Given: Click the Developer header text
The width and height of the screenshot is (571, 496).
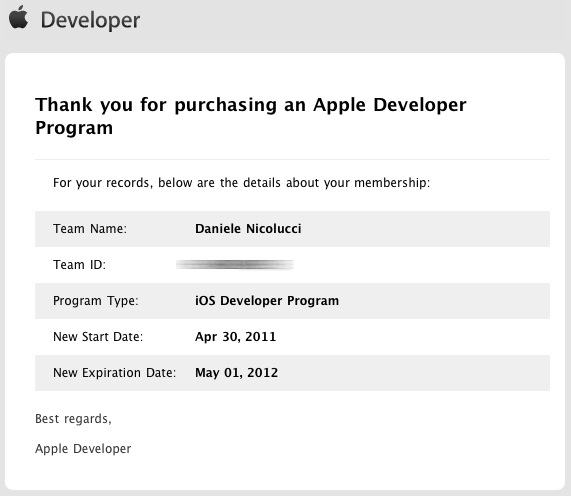Looking at the screenshot, I should pyautogui.click(x=90, y=20).
